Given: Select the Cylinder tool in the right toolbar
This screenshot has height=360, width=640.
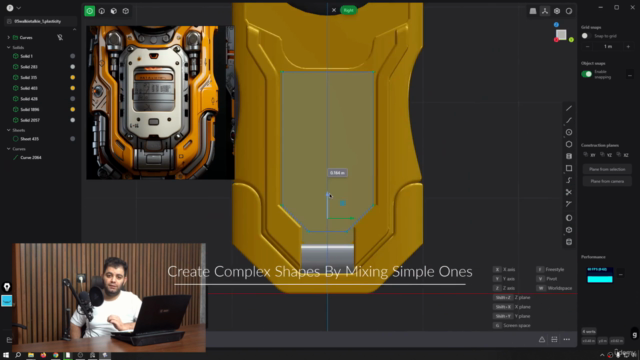Looking at the screenshot, I should click(569, 156).
